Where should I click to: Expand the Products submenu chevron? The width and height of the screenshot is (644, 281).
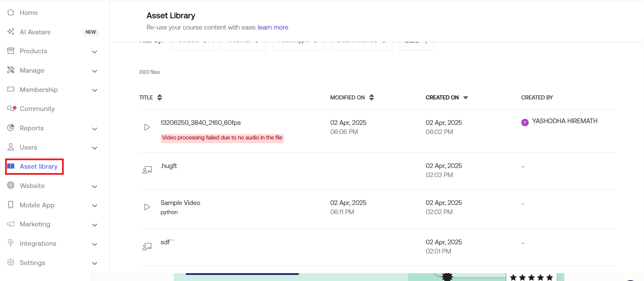(x=95, y=52)
